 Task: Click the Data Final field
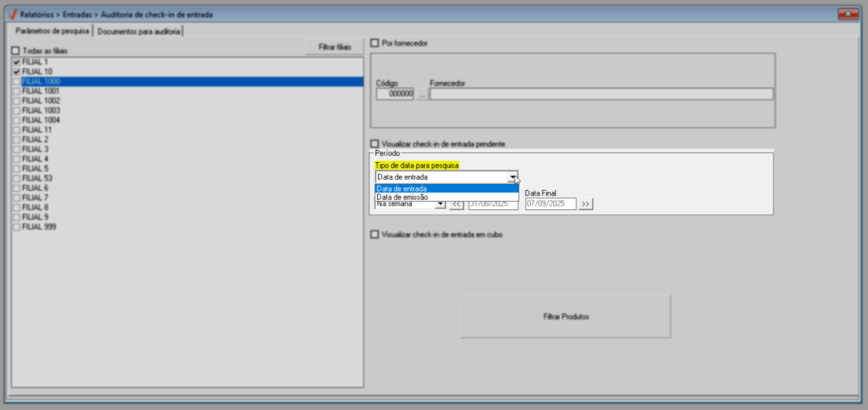tap(551, 204)
